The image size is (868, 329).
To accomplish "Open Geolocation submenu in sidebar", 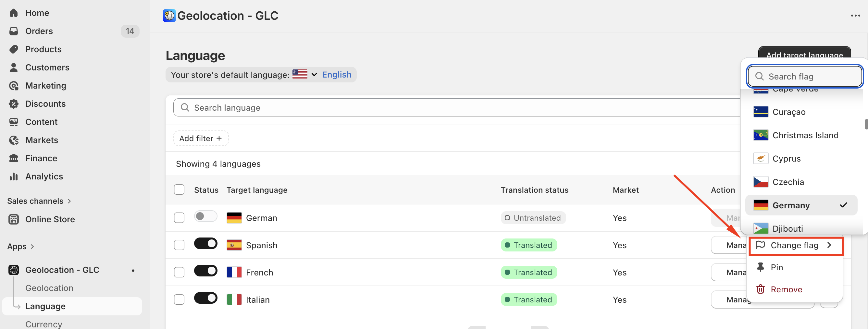I will click(x=49, y=288).
